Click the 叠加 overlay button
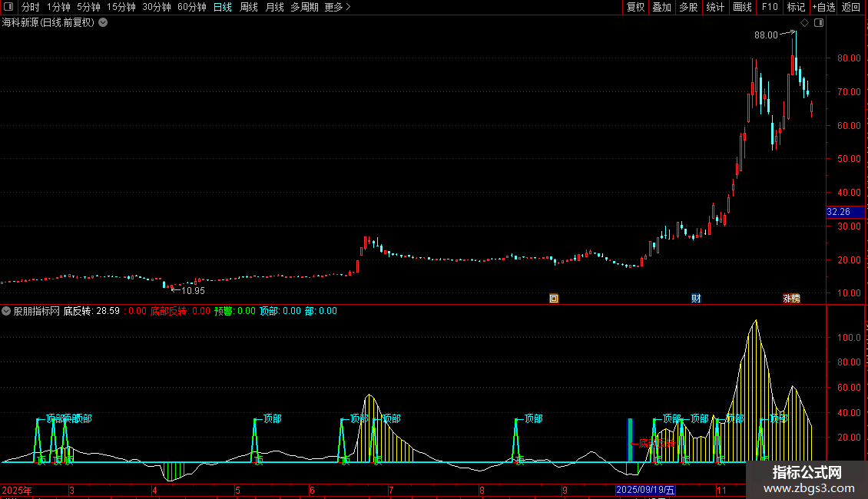 [x=661, y=7]
